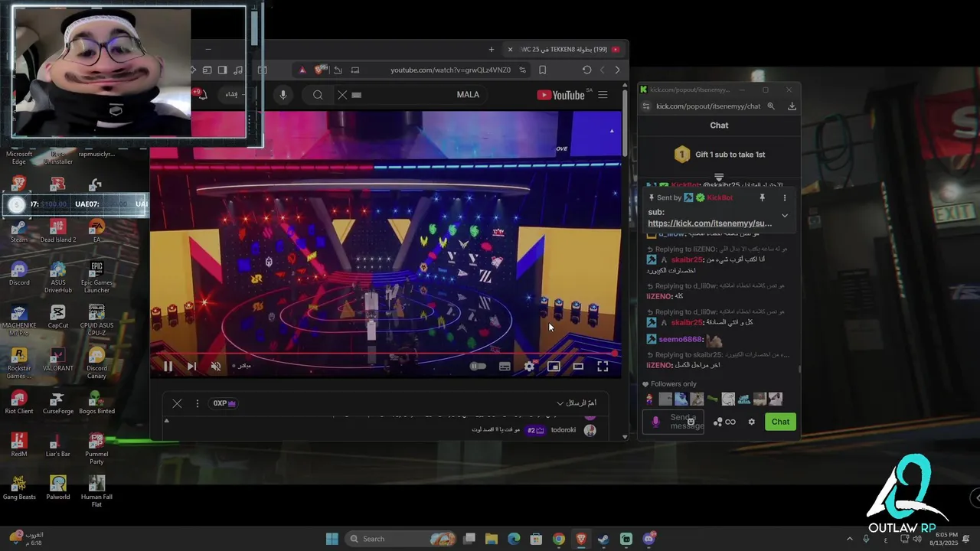The width and height of the screenshot is (980, 551).
Task: Switch YouTube player to theater mode
Action: (578, 367)
